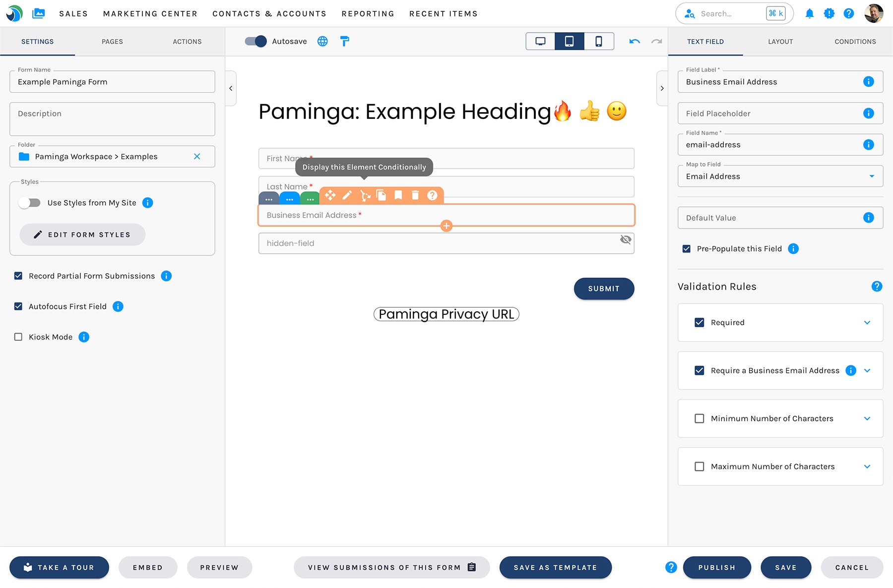Switch to desktop preview icon
The height and width of the screenshot is (588, 893).
pyautogui.click(x=540, y=42)
